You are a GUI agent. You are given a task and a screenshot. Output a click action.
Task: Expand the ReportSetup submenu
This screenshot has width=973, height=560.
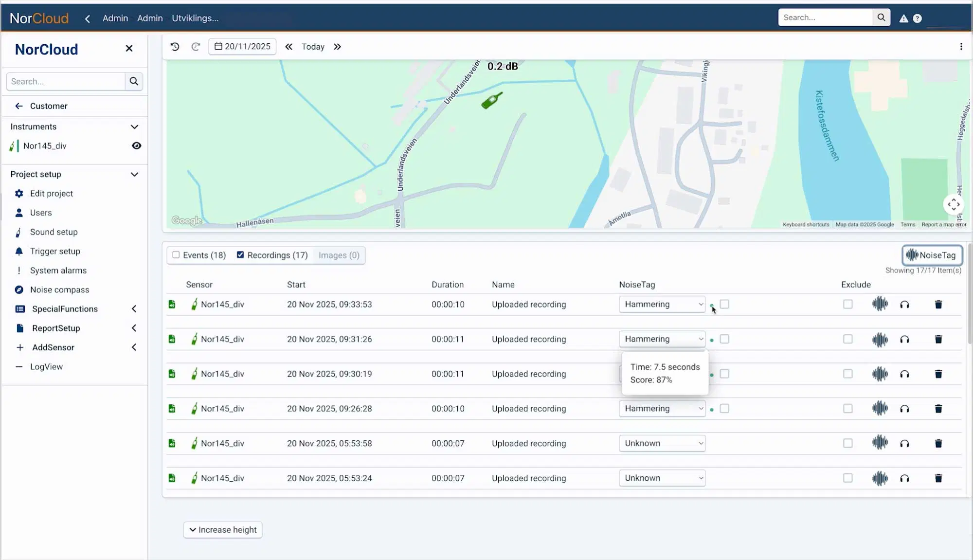pos(134,328)
